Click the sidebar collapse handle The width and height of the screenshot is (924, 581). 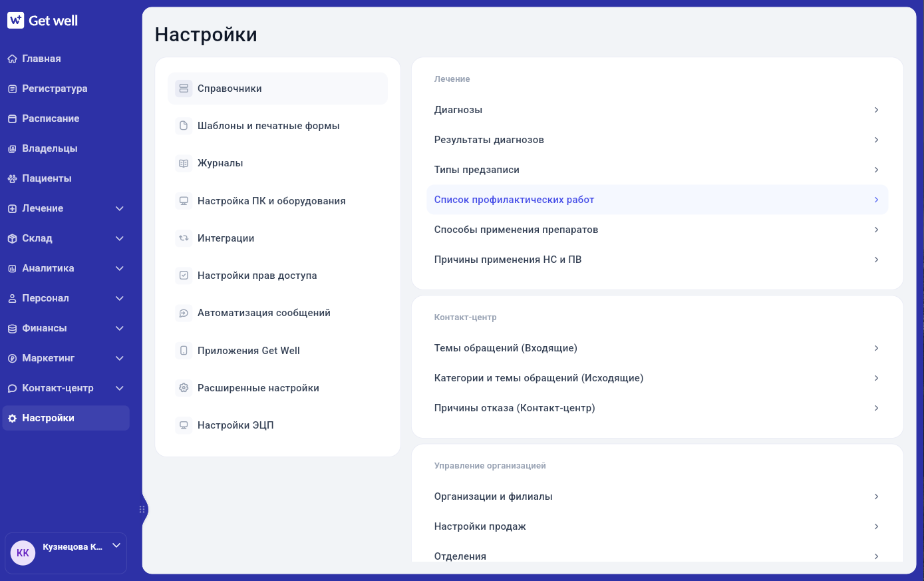pyautogui.click(x=142, y=510)
